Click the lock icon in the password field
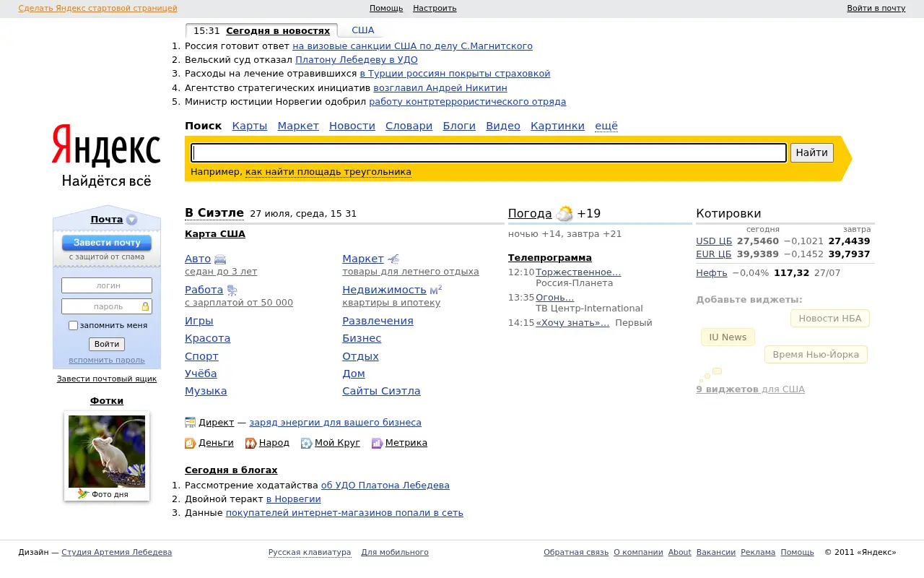 [x=145, y=306]
